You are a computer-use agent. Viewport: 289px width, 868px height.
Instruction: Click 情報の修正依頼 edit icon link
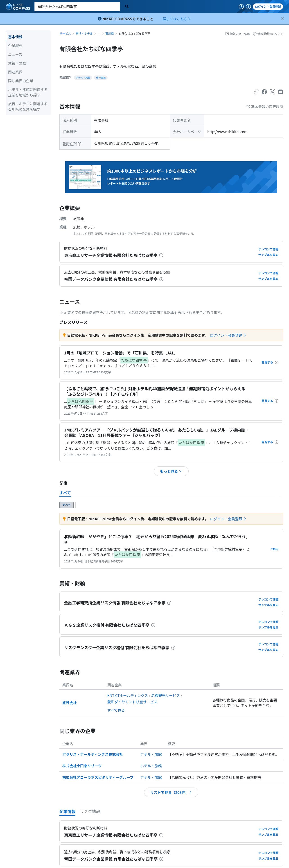point(237,34)
